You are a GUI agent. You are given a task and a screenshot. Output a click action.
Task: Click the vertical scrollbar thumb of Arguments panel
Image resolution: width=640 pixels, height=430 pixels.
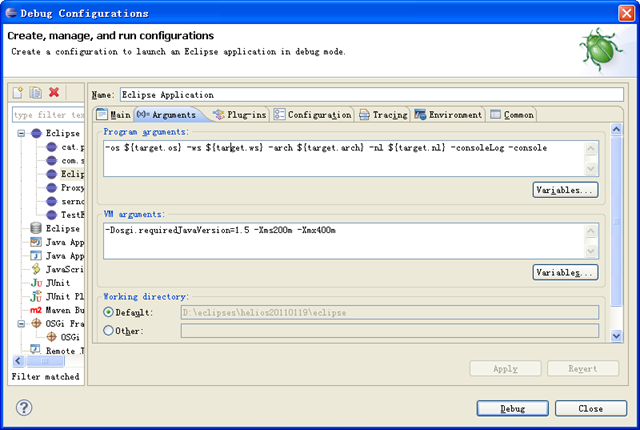click(616, 221)
